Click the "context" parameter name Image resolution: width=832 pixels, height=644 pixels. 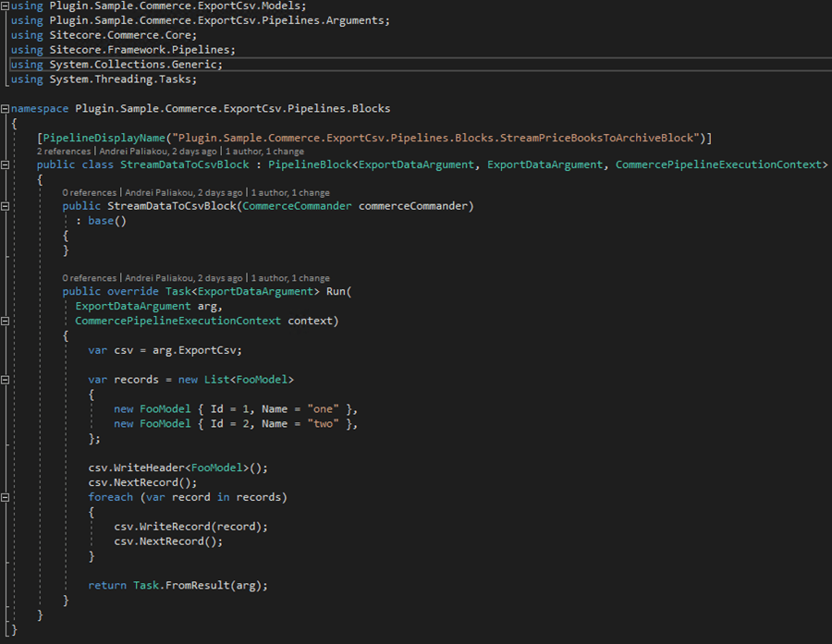click(x=310, y=321)
